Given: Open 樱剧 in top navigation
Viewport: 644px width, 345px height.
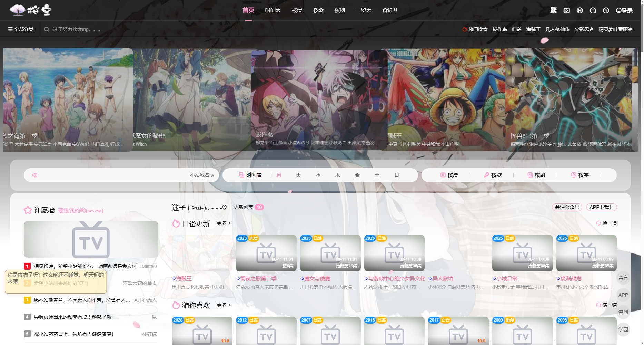Looking at the screenshot, I should 340,10.
